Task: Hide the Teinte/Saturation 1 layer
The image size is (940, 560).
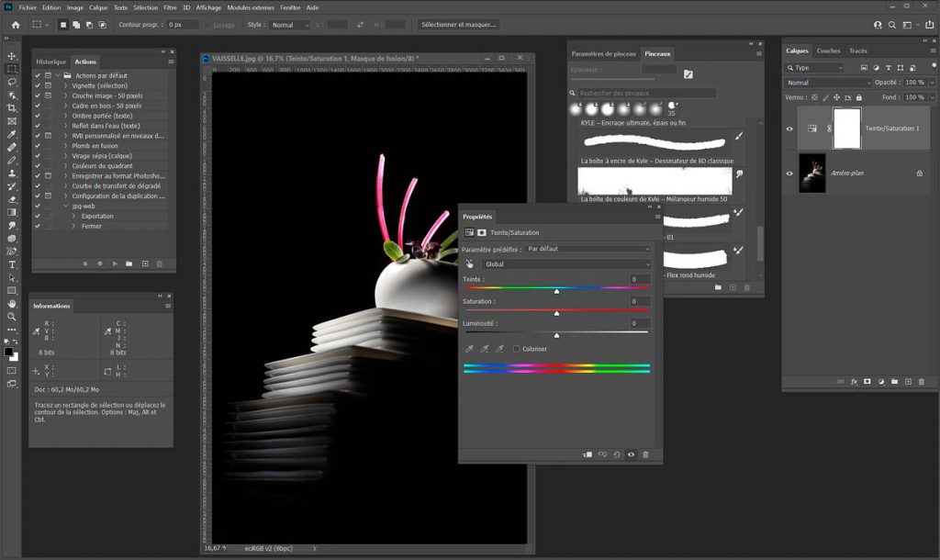Action: click(789, 129)
